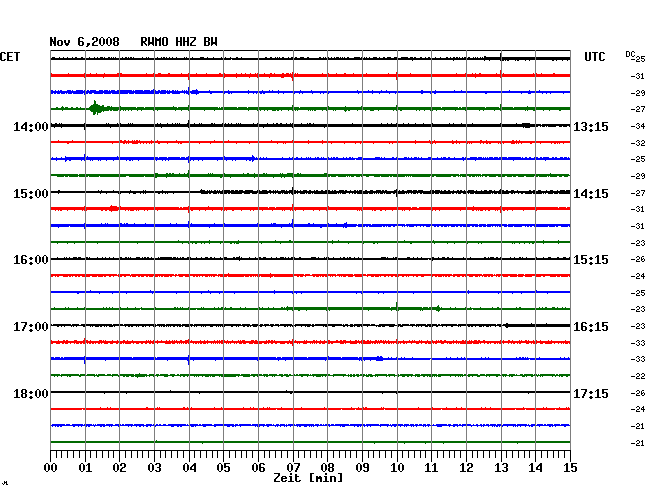650x494 pixels.
Task: Select minute tick label 12
Action: click(x=466, y=468)
